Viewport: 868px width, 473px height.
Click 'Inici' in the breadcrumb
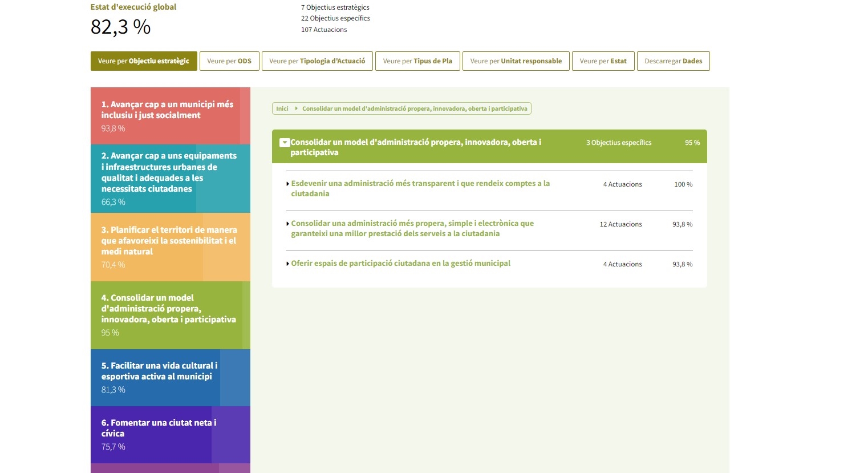(x=282, y=108)
